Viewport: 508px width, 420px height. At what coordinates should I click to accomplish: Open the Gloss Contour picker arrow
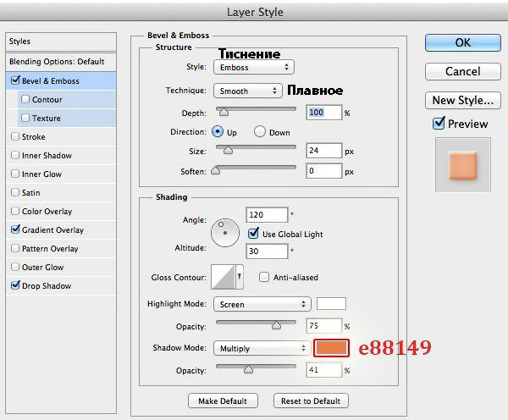pos(240,277)
